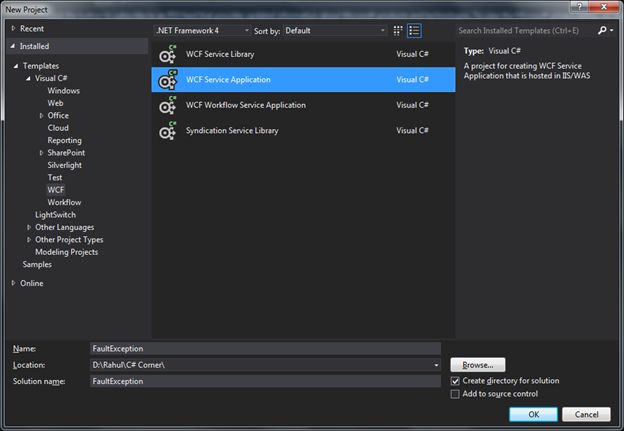Expand the SharePoint node arrow

coord(41,153)
